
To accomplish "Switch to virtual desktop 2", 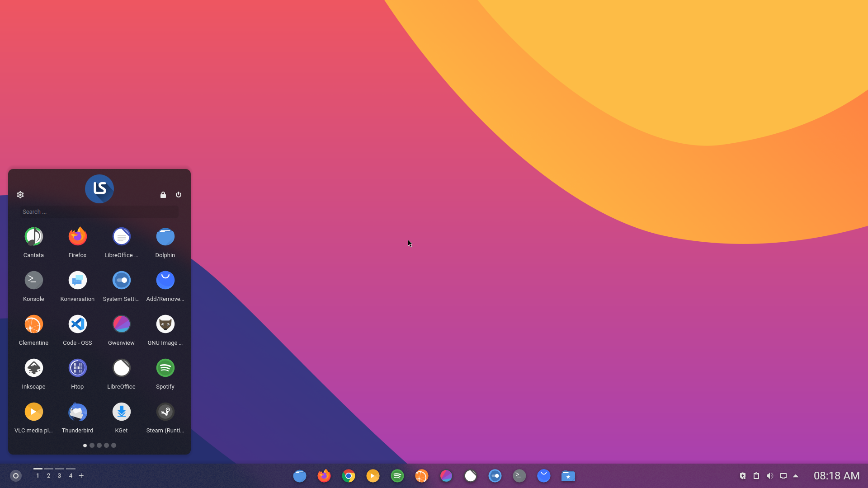I will pos(48,475).
